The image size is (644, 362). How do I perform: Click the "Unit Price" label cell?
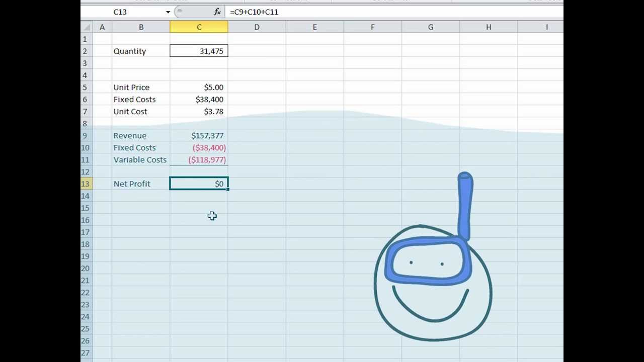pyautogui.click(x=141, y=87)
